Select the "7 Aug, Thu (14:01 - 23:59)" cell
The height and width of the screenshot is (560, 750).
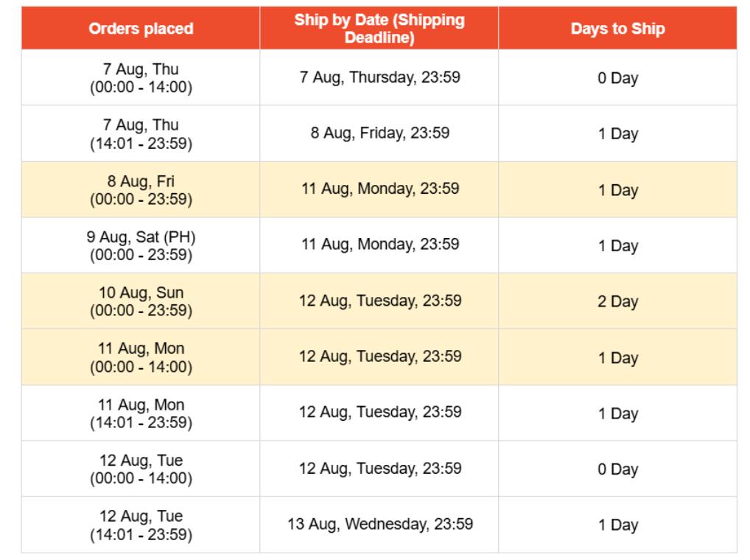coord(141,133)
